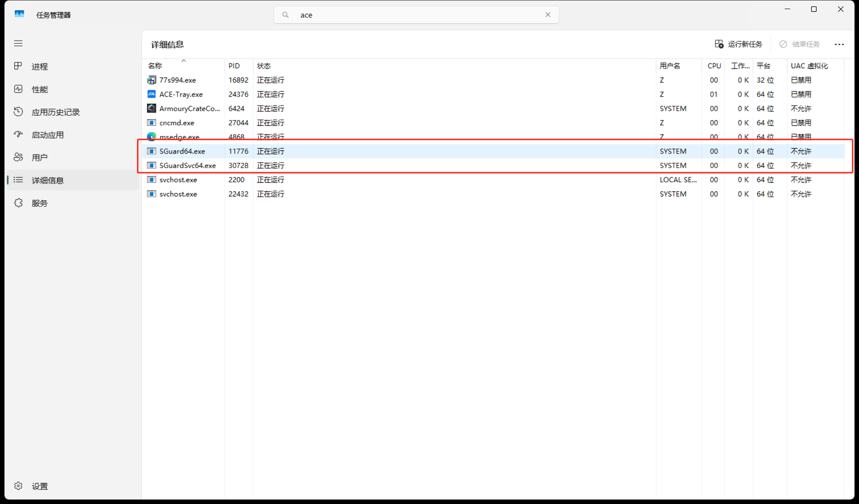
Task: Click PID 30728 cell
Action: point(238,165)
